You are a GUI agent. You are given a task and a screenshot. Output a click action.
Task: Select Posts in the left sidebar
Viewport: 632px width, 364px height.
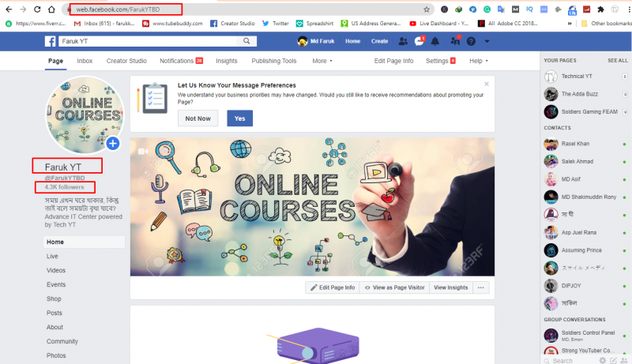(54, 313)
